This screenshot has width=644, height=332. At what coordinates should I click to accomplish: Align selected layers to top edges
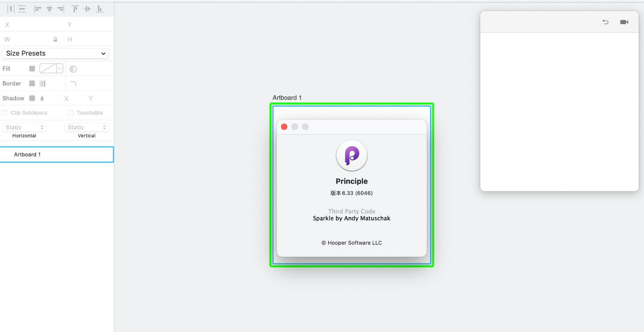click(x=75, y=9)
